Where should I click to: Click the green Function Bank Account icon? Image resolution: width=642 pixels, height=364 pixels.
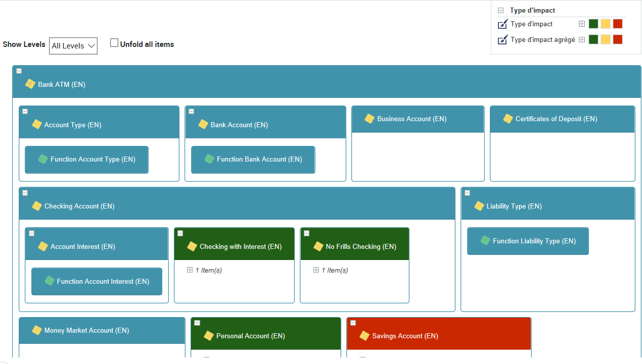209,159
